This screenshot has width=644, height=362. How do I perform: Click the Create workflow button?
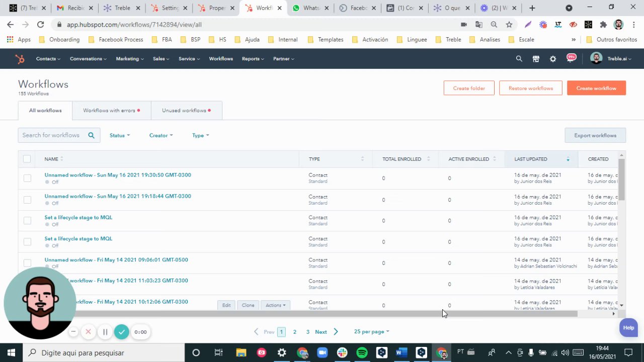tap(596, 88)
